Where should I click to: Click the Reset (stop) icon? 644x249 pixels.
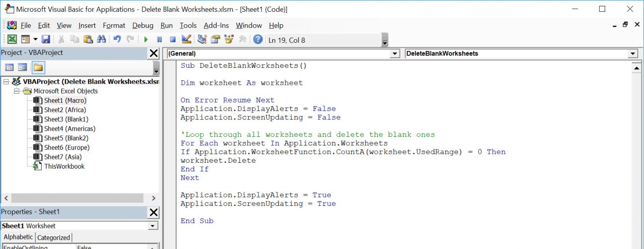173,39
